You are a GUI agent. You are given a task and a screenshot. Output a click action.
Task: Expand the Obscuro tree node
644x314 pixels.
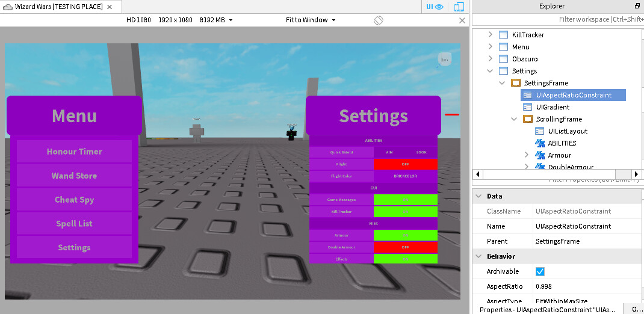click(x=490, y=59)
